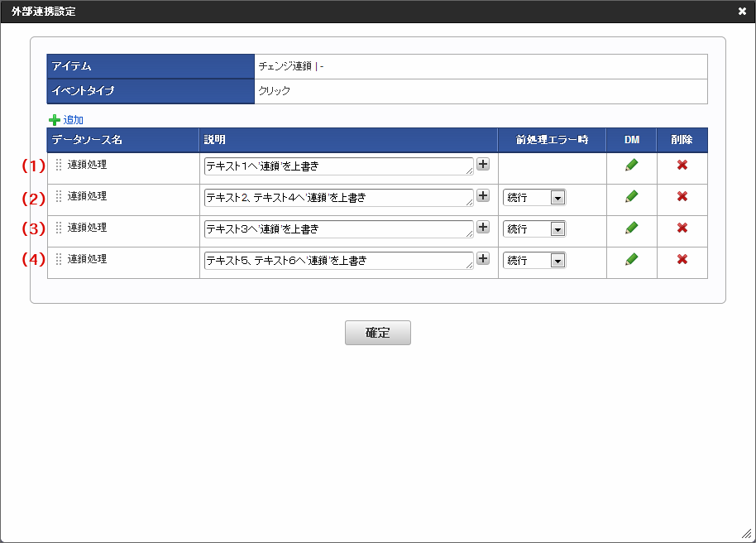This screenshot has width=756, height=543.
Task: Click the 説明 column header
Action: 348,140
